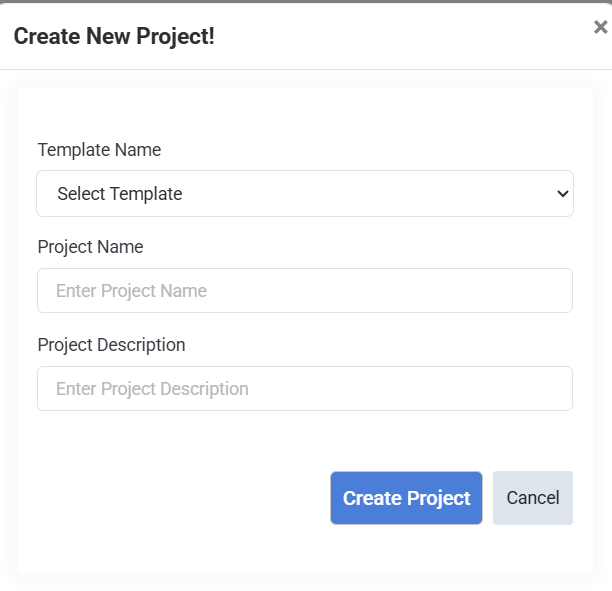The width and height of the screenshot is (612, 591).
Task: Close the Create New Project dialog
Action: 600,28
